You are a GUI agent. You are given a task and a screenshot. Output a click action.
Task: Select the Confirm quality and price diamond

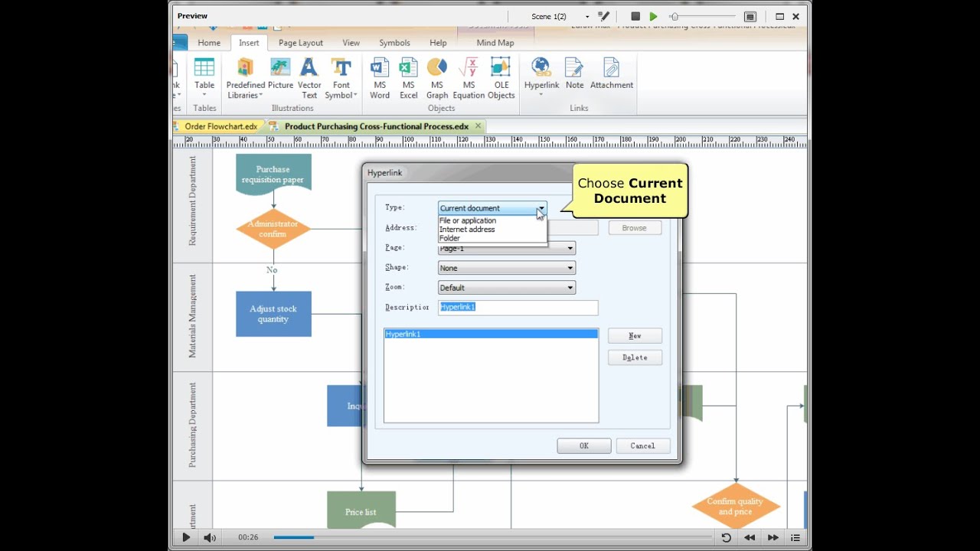(x=736, y=507)
